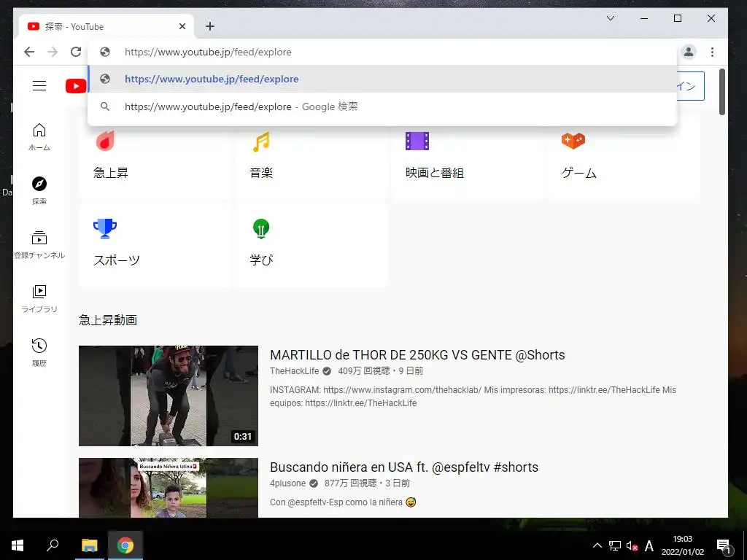Click the network tray icon
The width and height of the screenshot is (747, 560).
[614, 545]
